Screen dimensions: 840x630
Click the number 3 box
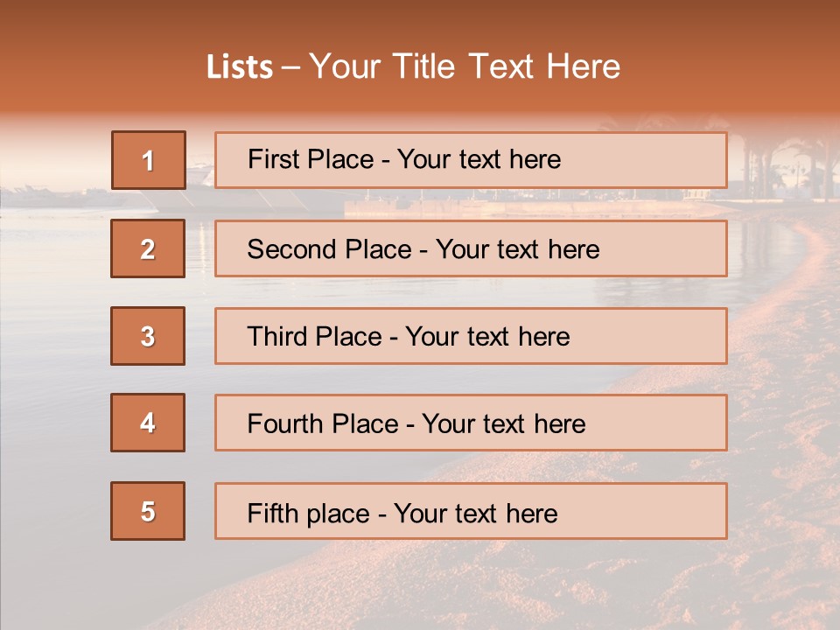148,336
